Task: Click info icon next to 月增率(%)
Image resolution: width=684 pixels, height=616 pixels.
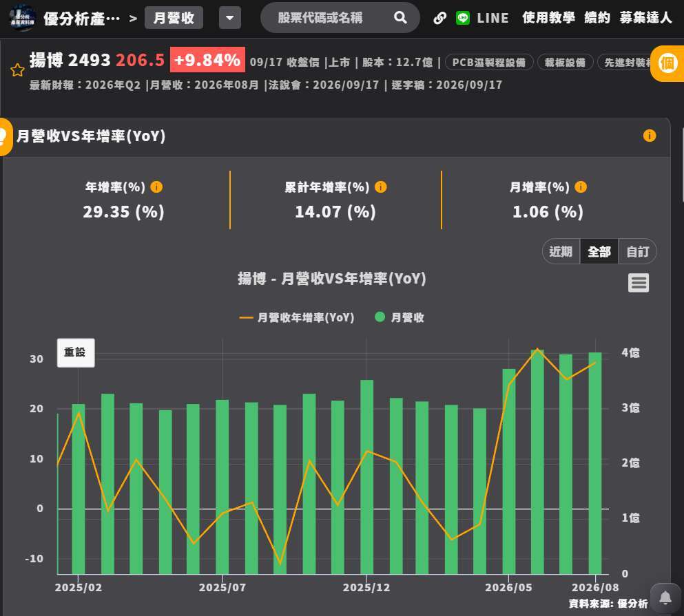Action: click(581, 187)
